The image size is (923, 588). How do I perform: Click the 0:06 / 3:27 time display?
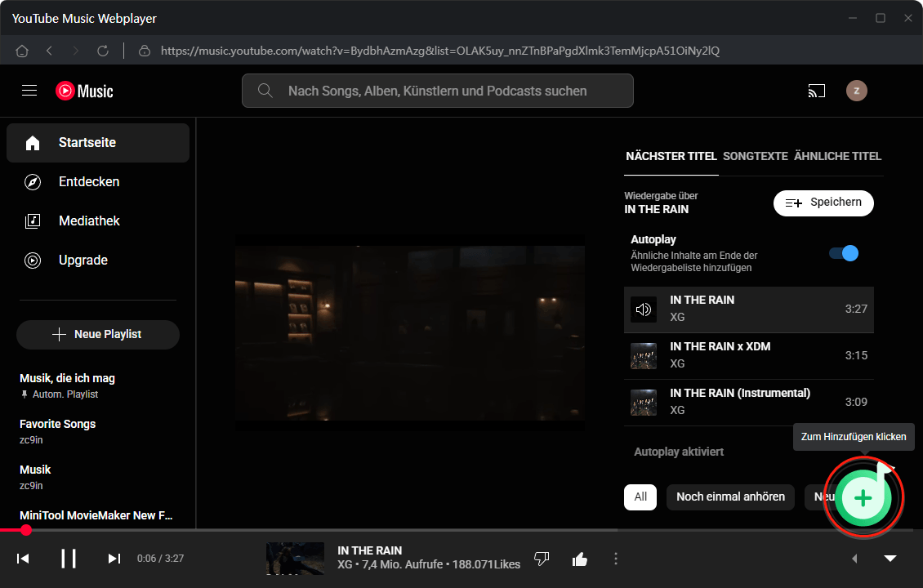click(160, 559)
